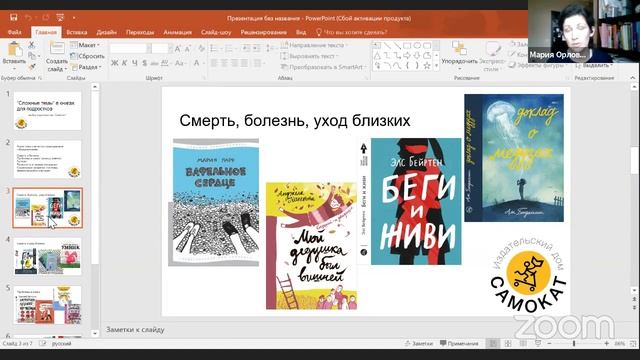640x360 pixels.
Task: Open the Файл menu tab
Action: tap(14, 32)
